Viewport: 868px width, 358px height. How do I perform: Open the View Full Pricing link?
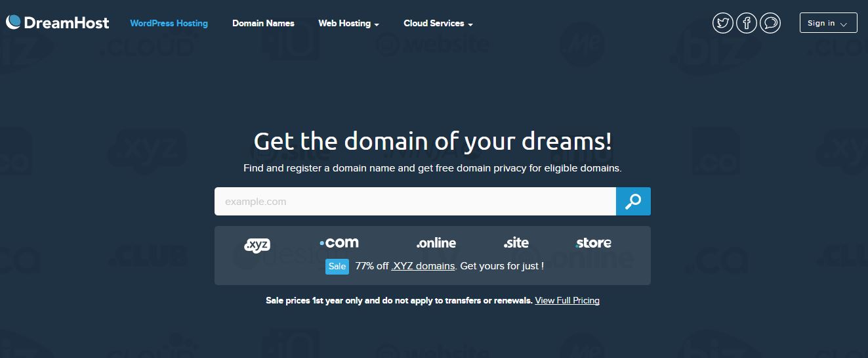pos(567,300)
